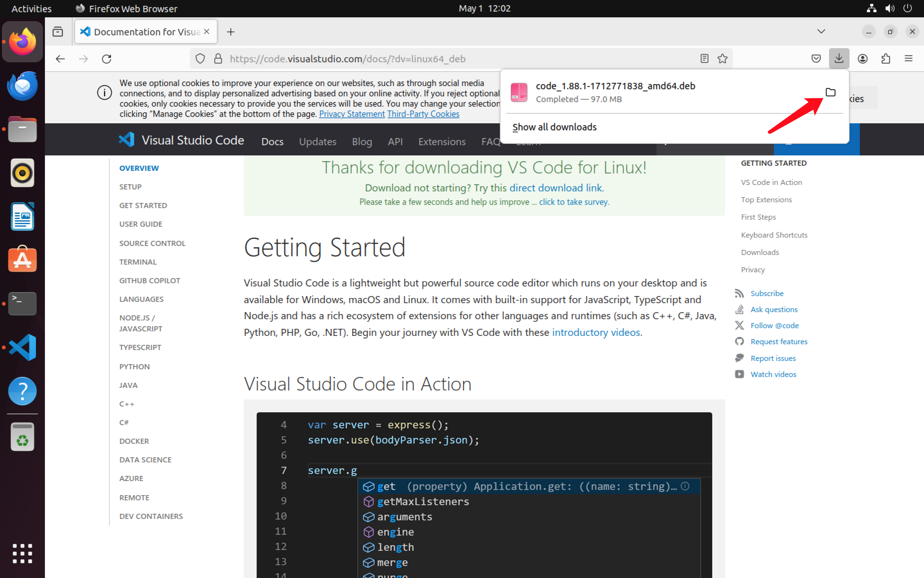Launch Rhythmbox from the dock
The image size is (924, 578).
click(22, 173)
